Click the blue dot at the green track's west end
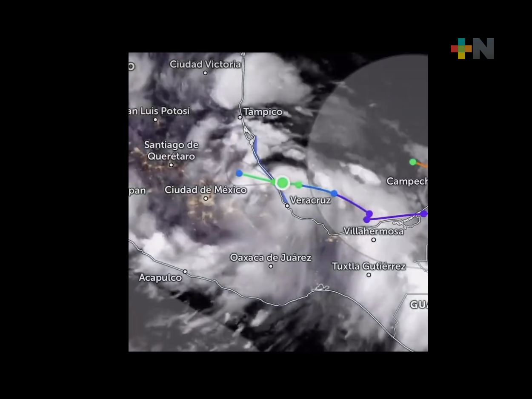 click(239, 173)
